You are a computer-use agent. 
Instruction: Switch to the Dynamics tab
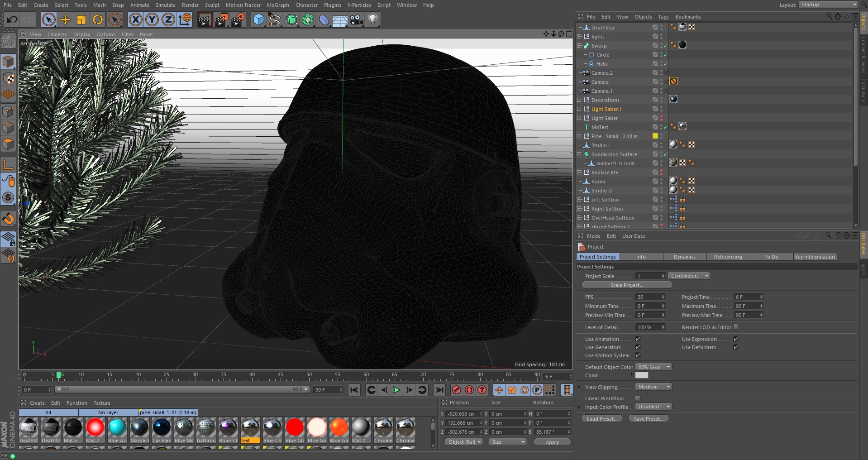coord(684,257)
